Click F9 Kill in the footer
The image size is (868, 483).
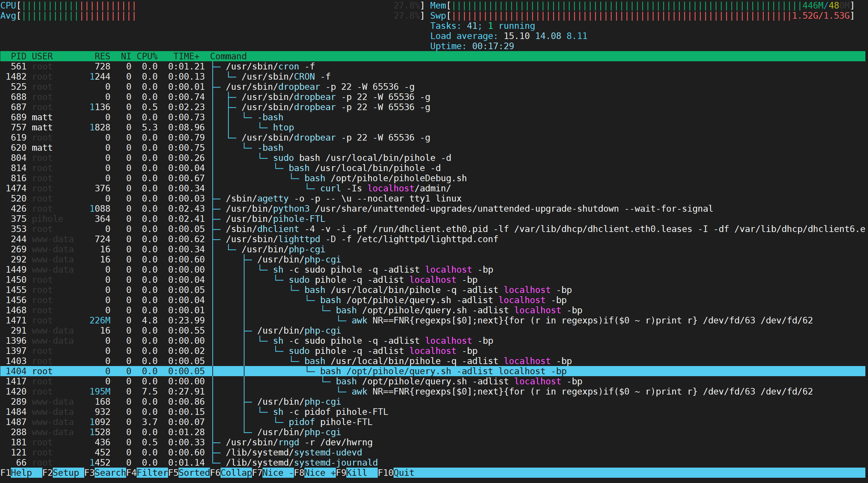[x=357, y=473]
